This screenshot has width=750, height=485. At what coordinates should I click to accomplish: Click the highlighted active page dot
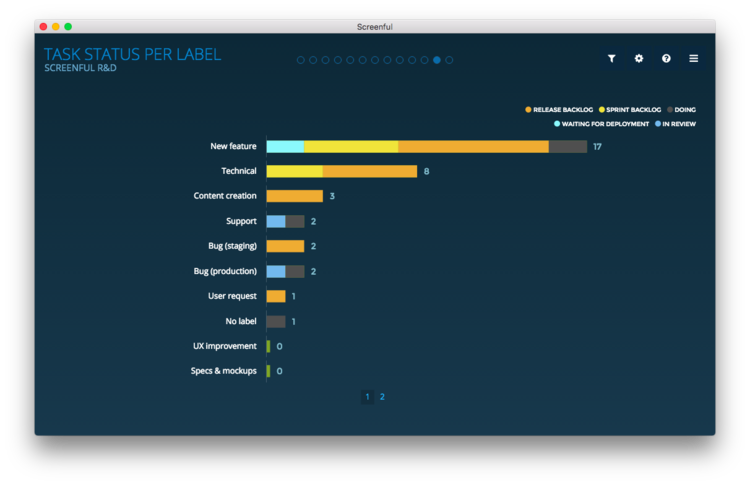[x=437, y=60]
